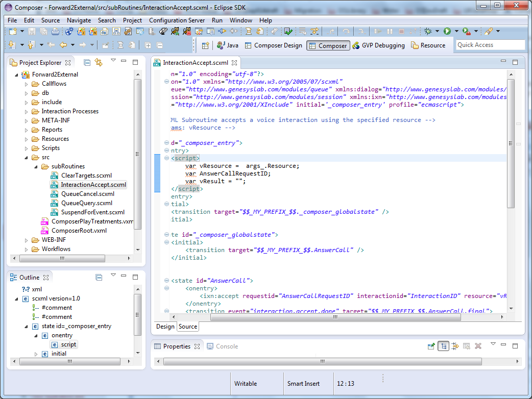Viewport: 532px width, 399px height.
Task: Switch to the Java perspective
Action: (x=228, y=45)
